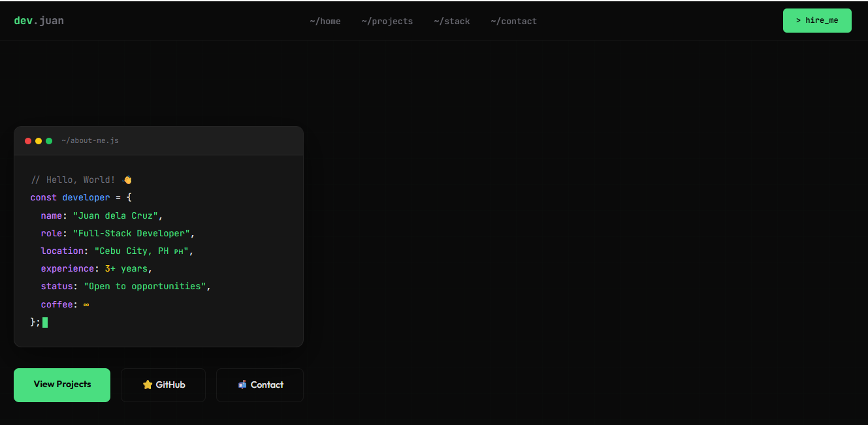Screen dimensions: 868x425
Task: Select the "Open to opportunities" status string
Action: [x=146, y=286]
